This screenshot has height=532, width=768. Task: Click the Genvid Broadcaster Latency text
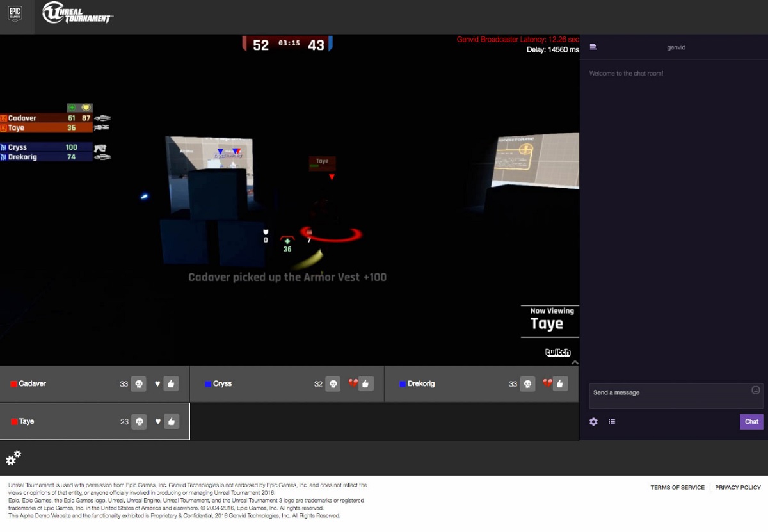(x=518, y=40)
